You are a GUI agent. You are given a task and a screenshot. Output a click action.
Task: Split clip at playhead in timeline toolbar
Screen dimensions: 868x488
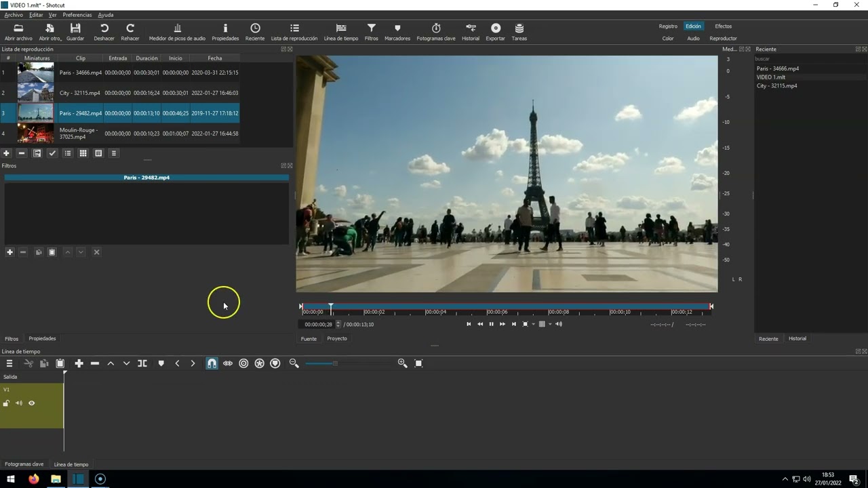point(142,363)
